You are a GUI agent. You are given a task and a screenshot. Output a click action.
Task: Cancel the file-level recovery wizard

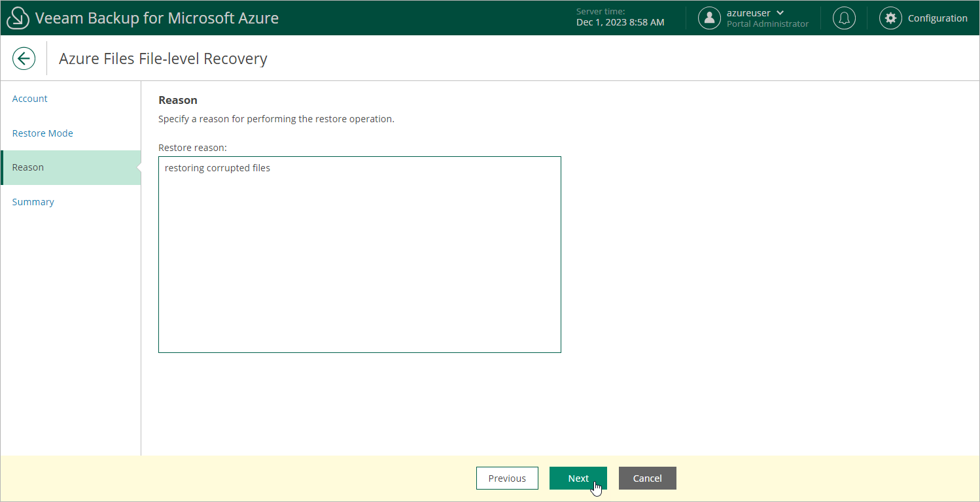[x=648, y=478]
